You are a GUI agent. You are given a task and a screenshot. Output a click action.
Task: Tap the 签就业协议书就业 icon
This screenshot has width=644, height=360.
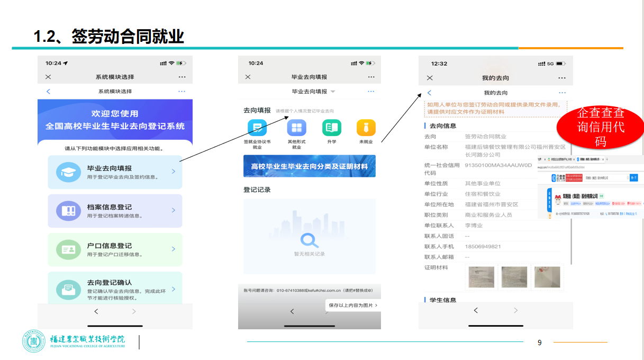point(257,128)
